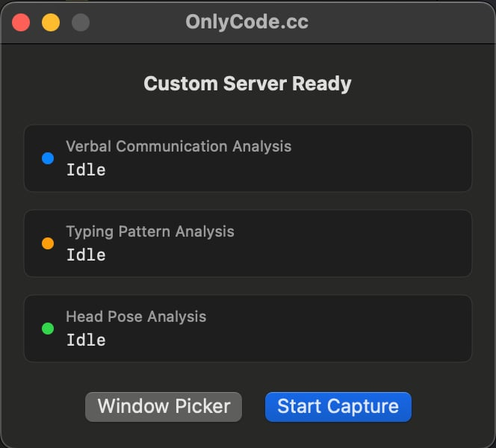The image size is (496, 448).
Task: Click Idle status under Verbal Communication Analysis
Action: [x=86, y=170]
